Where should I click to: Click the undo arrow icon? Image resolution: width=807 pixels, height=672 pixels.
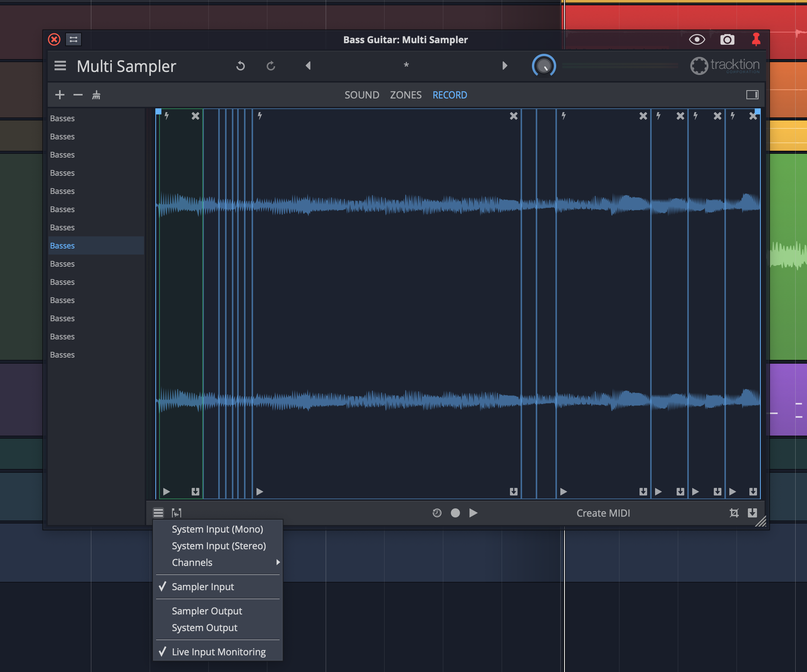[241, 66]
